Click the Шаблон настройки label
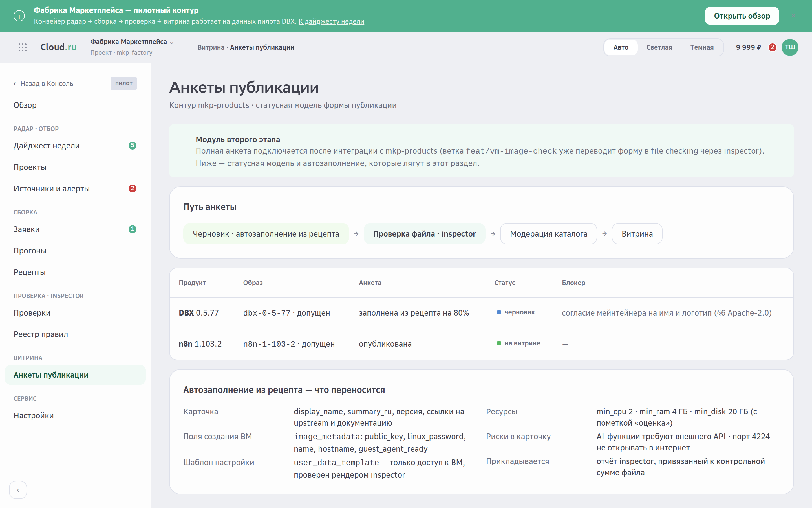The image size is (812, 508). click(219, 462)
